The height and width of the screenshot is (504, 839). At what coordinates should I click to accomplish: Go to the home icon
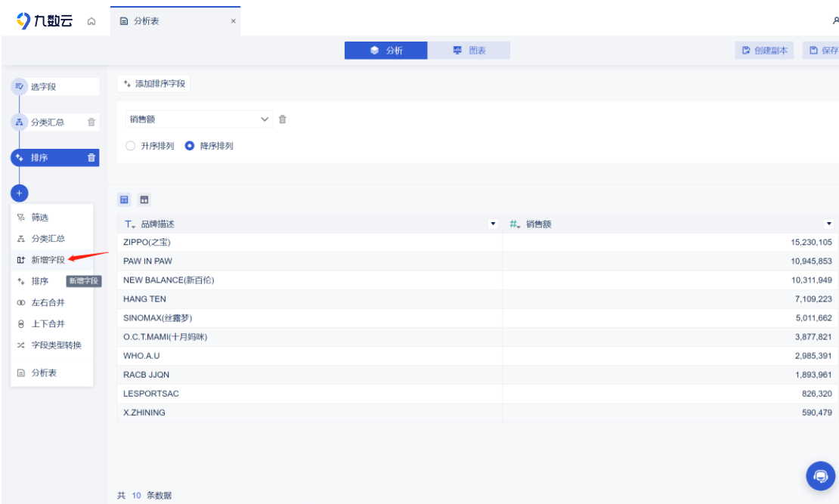(x=91, y=21)
